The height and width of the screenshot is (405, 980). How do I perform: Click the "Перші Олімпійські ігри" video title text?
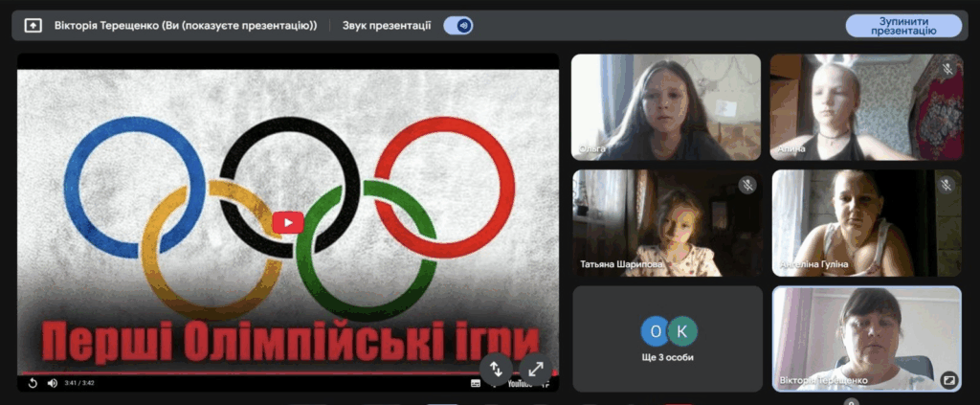coord(289,343)
